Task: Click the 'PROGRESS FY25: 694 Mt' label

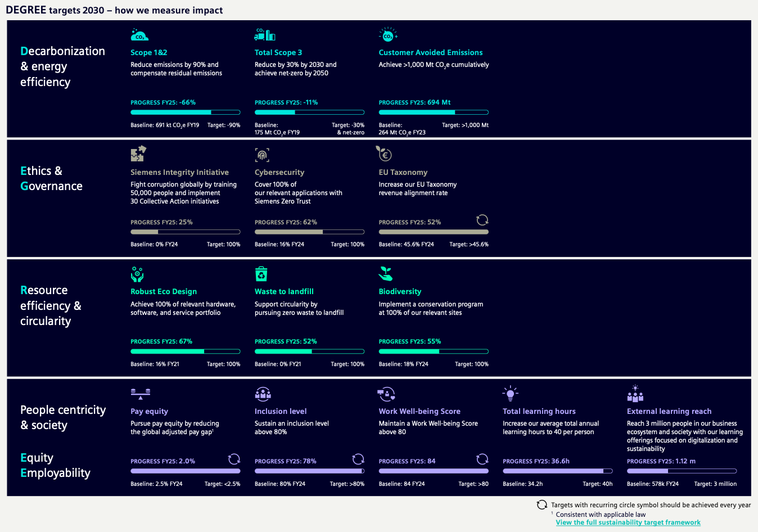Action: (414, 102)
